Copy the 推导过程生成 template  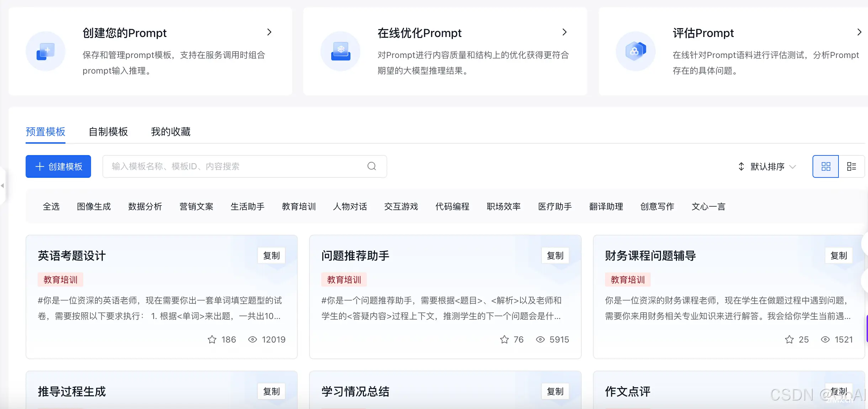271,392
